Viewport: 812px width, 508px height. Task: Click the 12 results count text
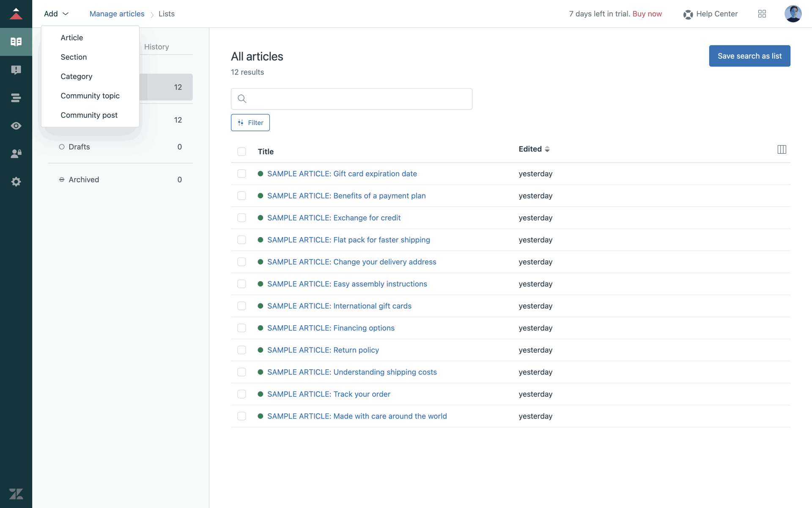click(247, 72)
